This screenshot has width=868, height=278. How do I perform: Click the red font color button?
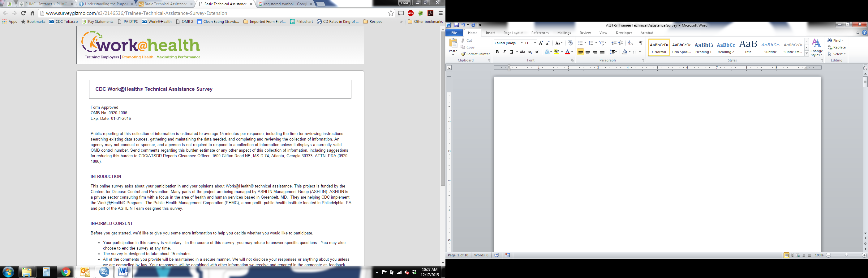[567, 52]
